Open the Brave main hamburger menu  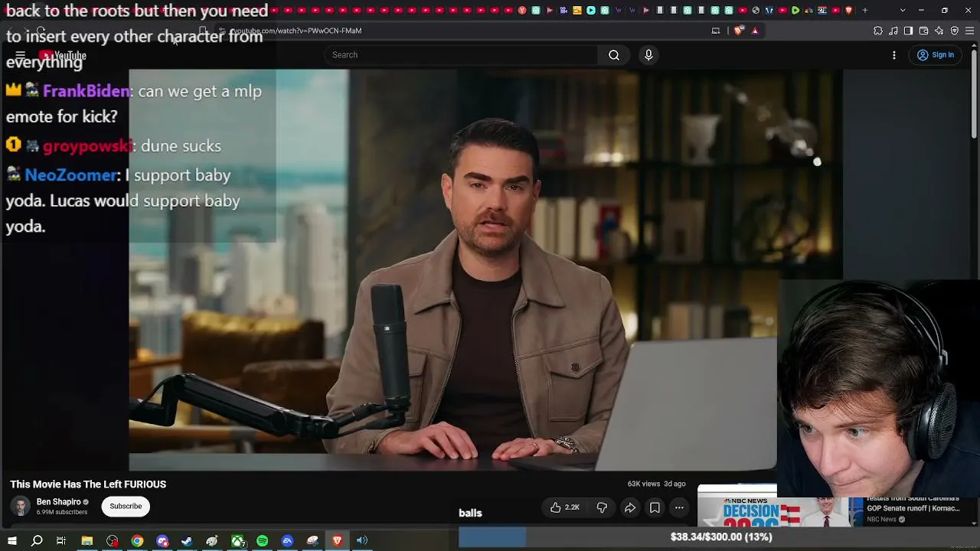(x=970, y=31)
